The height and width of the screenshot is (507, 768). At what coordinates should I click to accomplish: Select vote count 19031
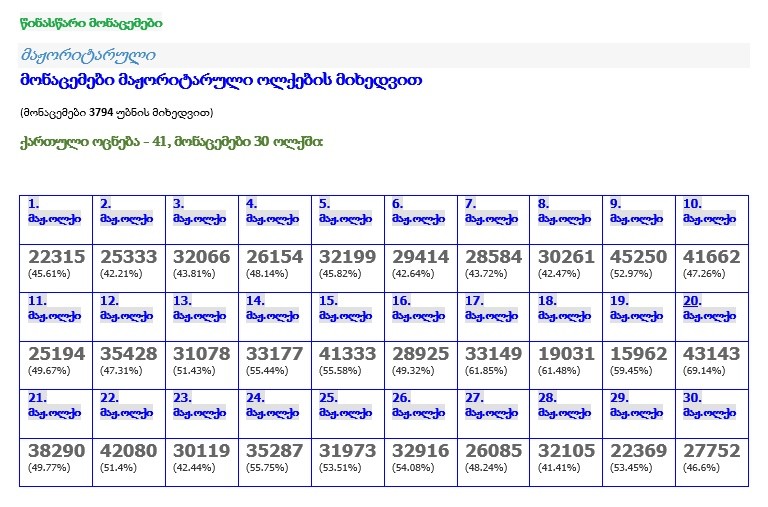point(566,354)
